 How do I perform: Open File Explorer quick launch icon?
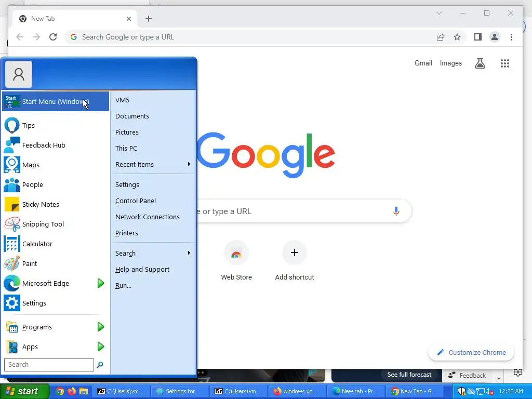(x=84, y=391)
